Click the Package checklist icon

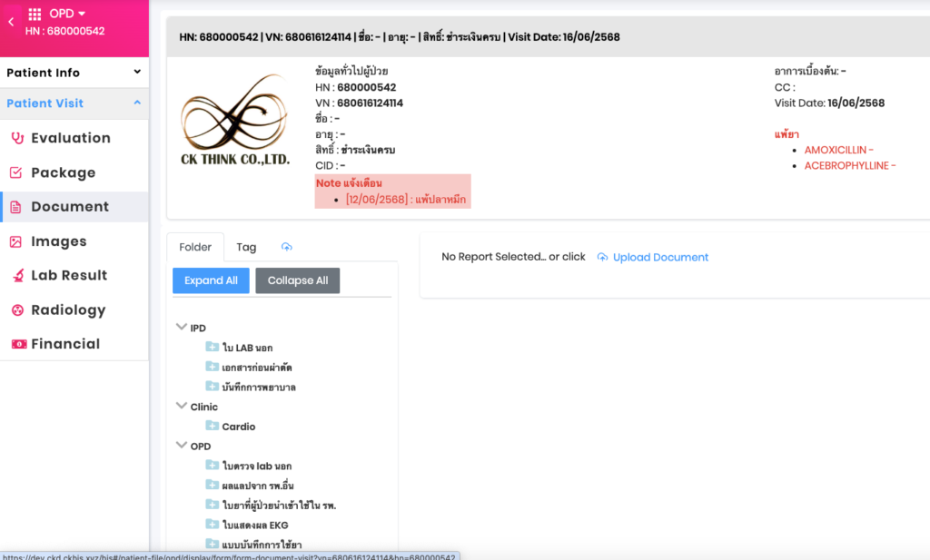click(16, 172)
